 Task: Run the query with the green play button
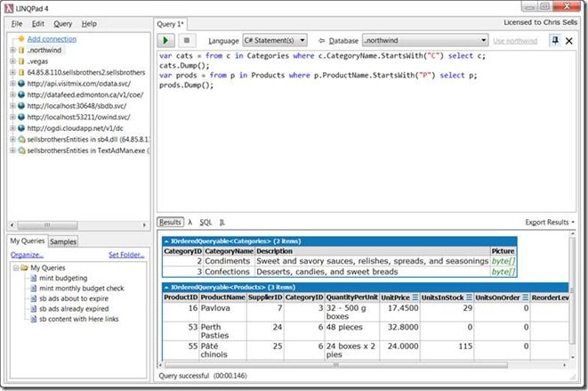tap(165, 40)
